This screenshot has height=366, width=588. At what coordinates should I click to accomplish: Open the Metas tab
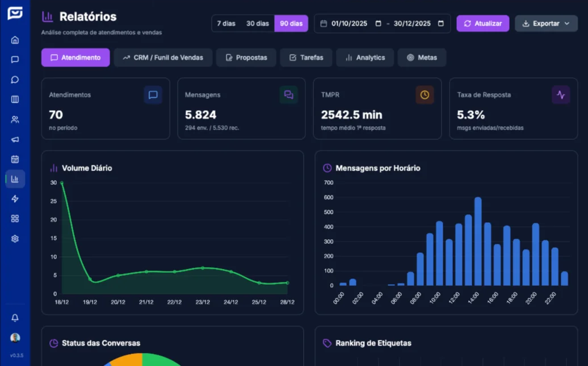422,57
